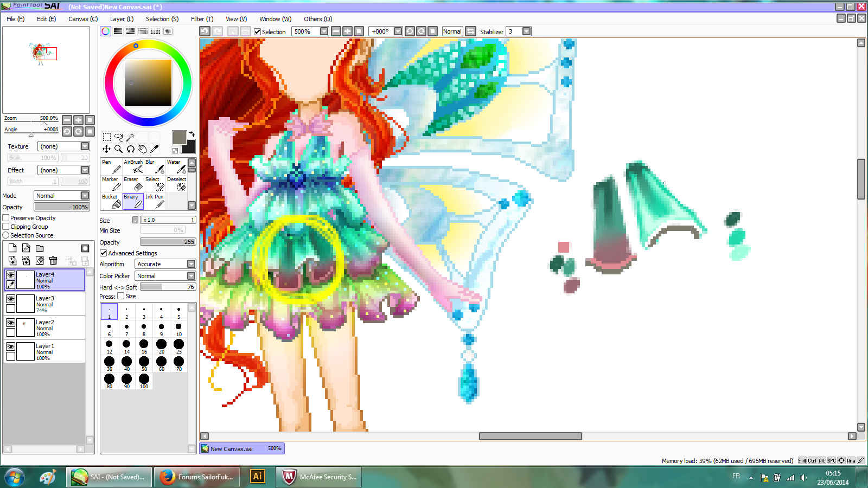Toggle the Clipping Group checkbox
The height and width of the screenshot is (488, 868).
[6, 227]
